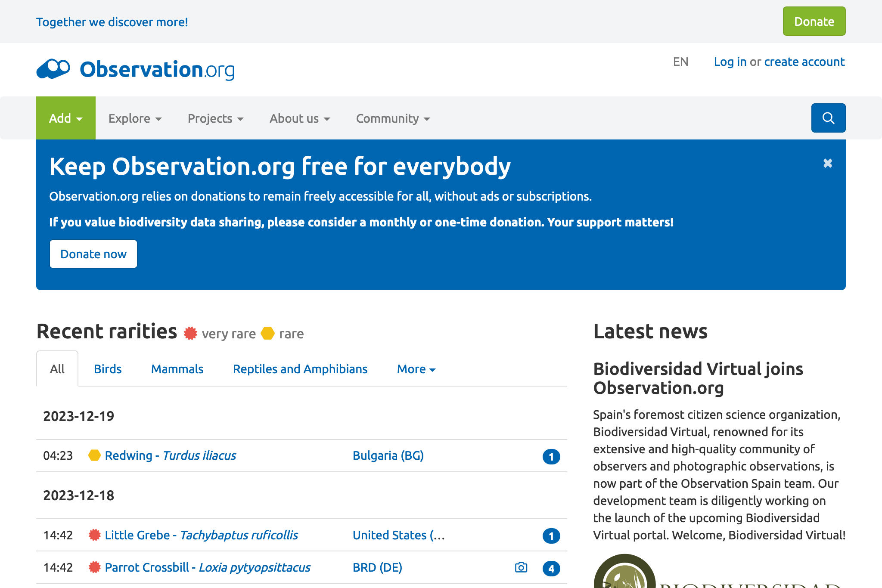Click the Donate now button
Image resolution: width=882 pixels, height=588 pixels.
pos(93,254)
